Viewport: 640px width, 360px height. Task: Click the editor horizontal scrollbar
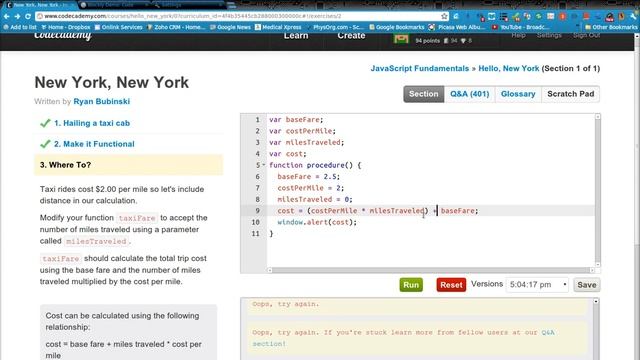pos(431,270)
